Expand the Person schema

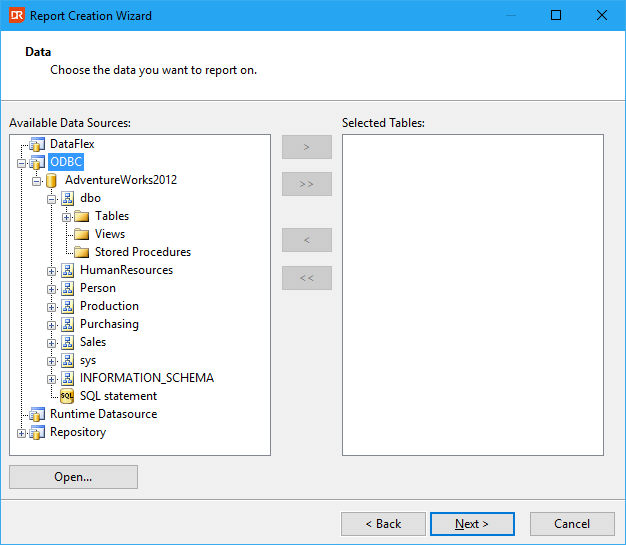51,289
